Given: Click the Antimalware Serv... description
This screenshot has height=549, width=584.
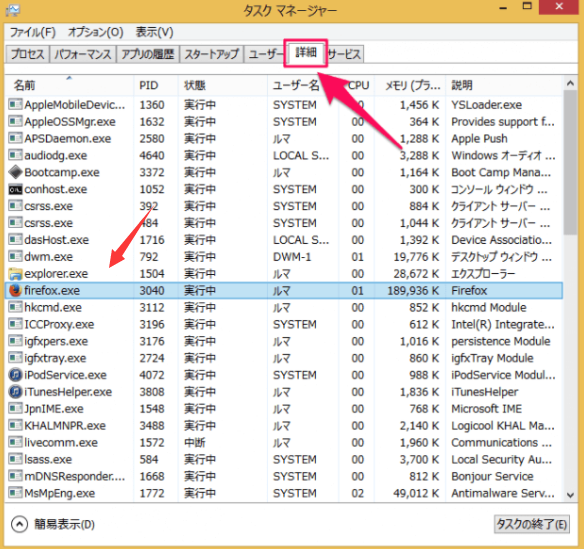Looking at the screenshot, I should 503,493.
